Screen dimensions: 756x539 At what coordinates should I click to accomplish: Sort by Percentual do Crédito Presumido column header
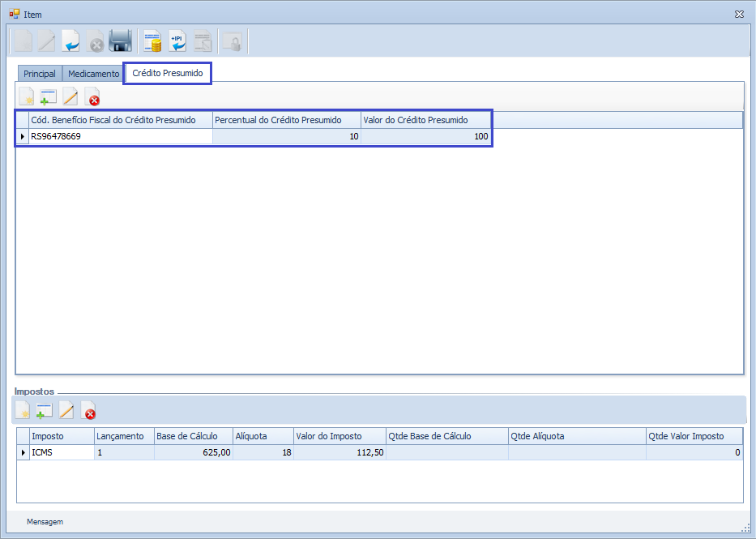286,120
